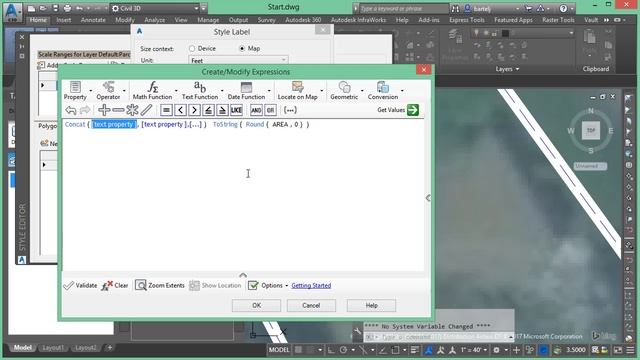This screenshot has width=640, height=360.
Task: Open the Survey ribbon tab
Action: [x=267, y=20]
